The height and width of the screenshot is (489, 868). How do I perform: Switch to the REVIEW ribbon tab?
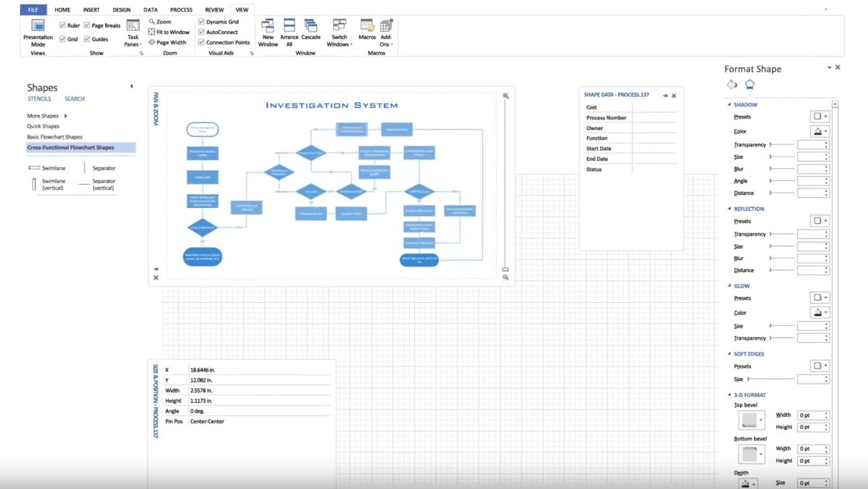214,9
